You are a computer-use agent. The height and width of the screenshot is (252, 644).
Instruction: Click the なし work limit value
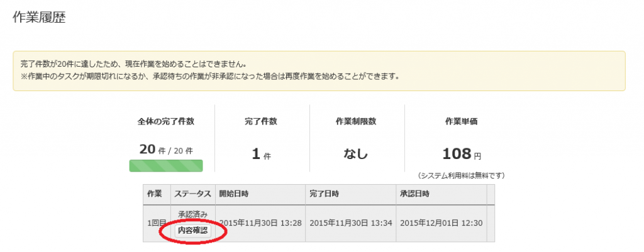click(x=356, y=154)
